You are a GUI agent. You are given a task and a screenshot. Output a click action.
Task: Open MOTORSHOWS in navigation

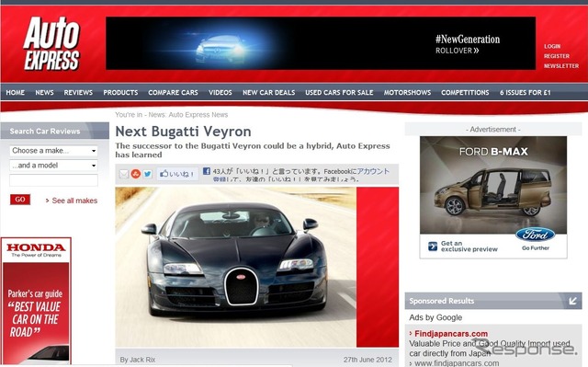coord(407,92)
